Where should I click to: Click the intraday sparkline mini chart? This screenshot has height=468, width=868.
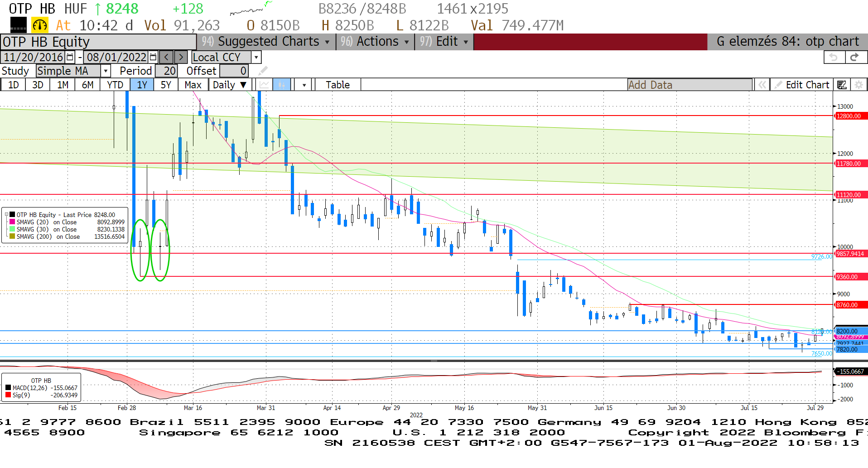pos(251,8)
